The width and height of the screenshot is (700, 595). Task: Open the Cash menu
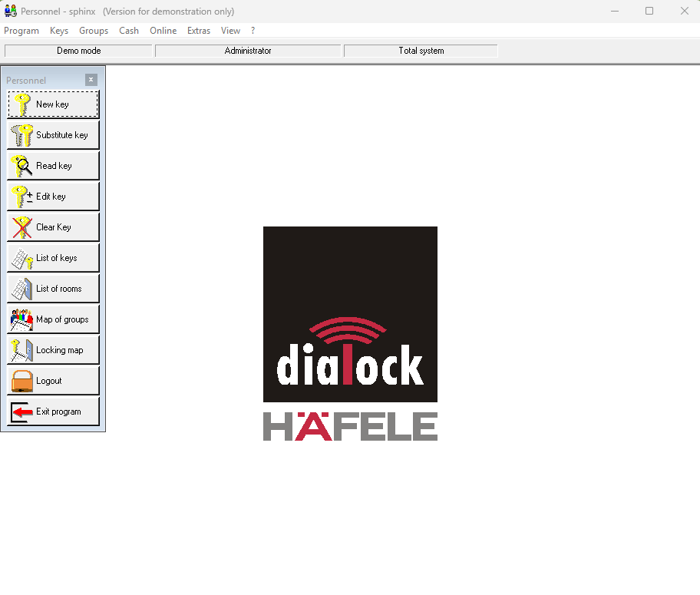coord(129,31)
